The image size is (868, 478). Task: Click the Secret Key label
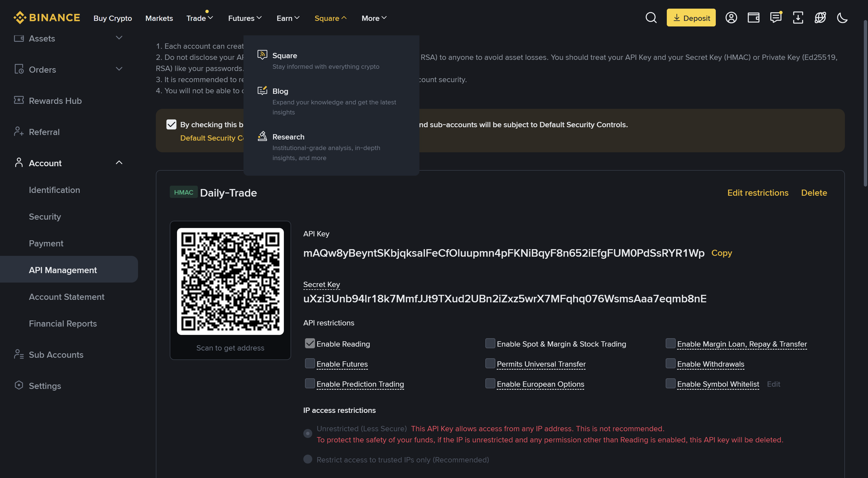321,284
